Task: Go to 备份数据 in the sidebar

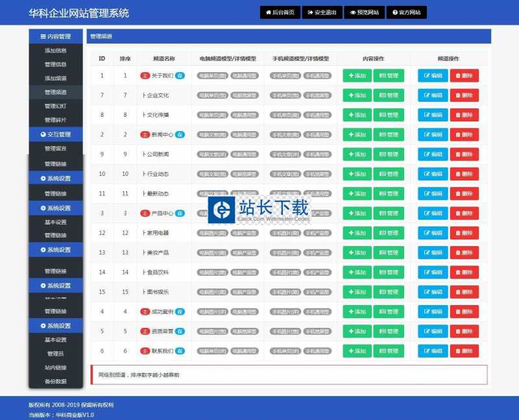Action: click(56, 381)
